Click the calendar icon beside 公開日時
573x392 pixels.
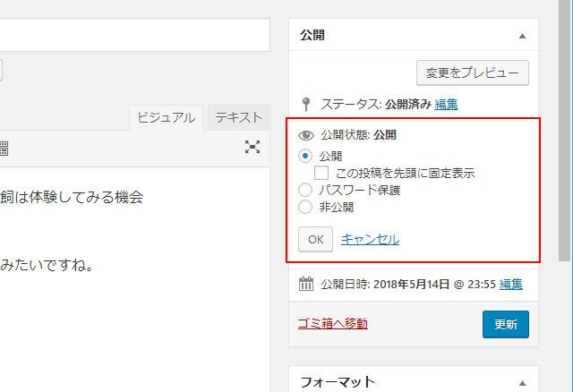[x=306, y=284]
